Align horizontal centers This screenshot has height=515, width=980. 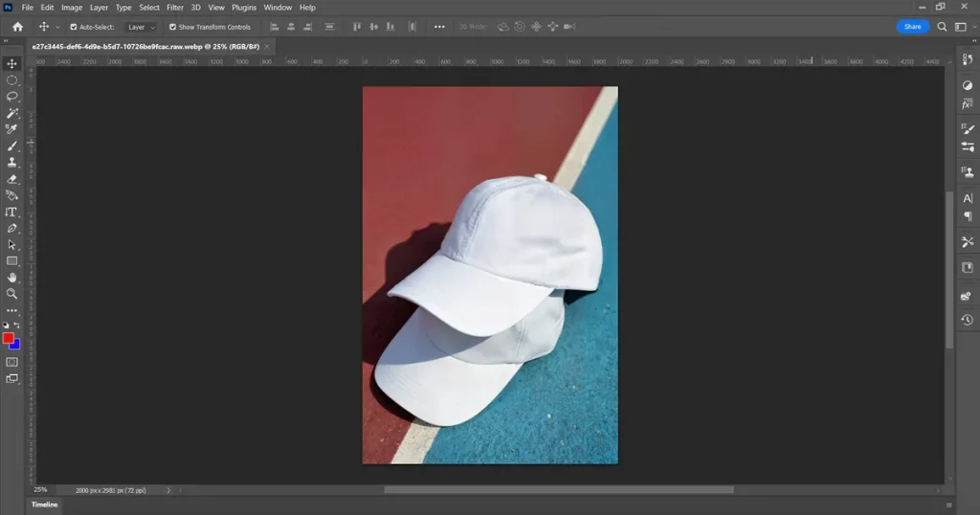pos(291,27)
